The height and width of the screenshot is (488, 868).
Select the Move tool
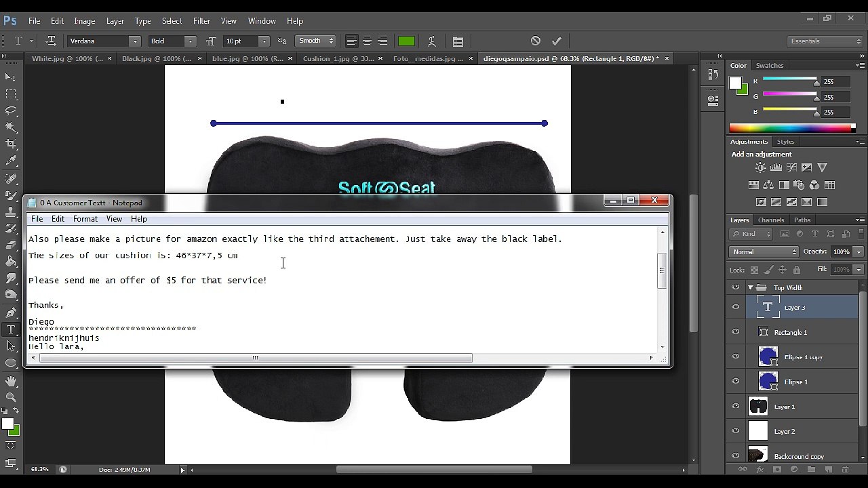(11, 77)
